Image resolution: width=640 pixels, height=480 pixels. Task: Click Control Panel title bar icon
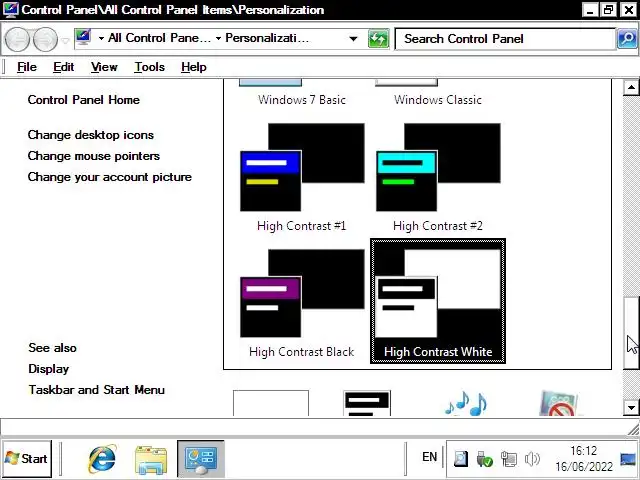(10, 9)
